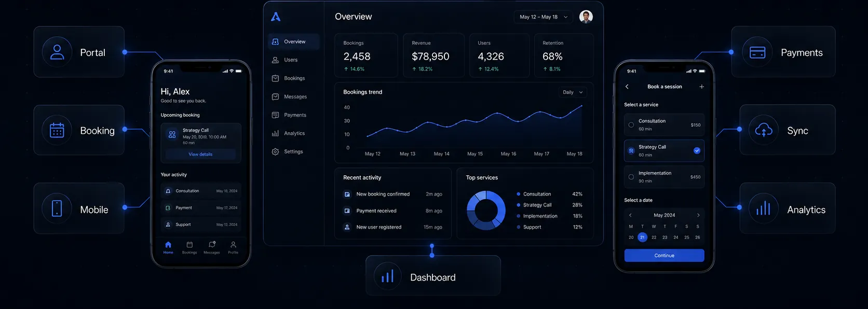
Task: Open the May 12 – May 18 date range dropdown
Action: coord(544,17)
